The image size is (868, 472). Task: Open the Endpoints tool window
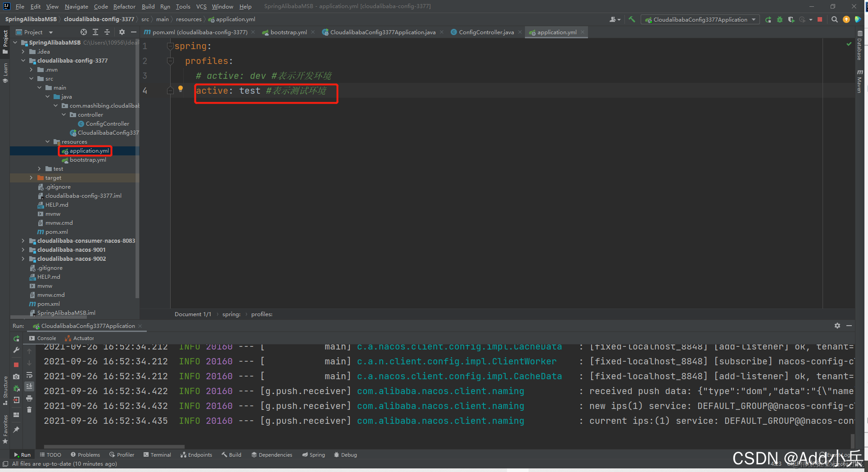point(196,455)
